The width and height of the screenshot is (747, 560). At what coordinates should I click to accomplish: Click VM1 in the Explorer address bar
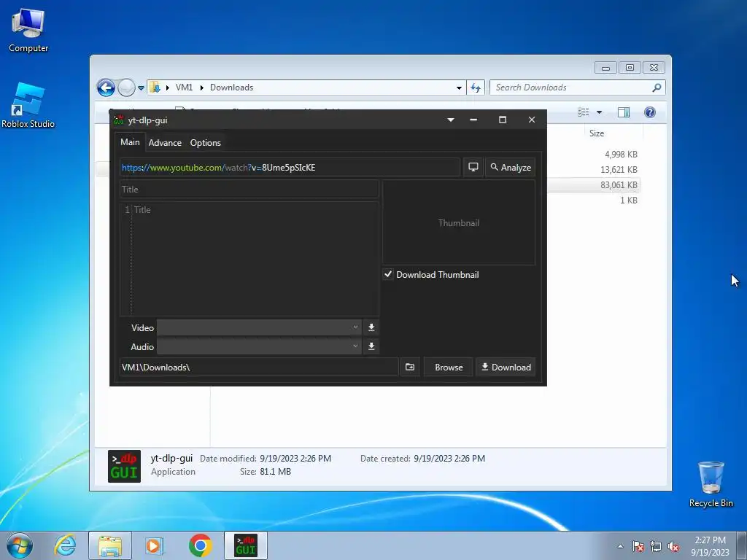(184, 87)
